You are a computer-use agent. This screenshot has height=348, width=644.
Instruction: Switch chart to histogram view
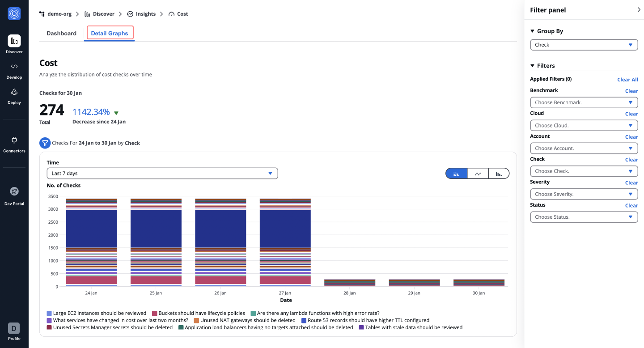[498, 173]
